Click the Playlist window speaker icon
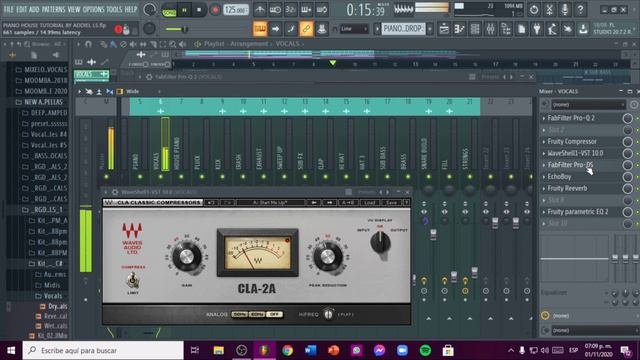This screenshot has width=640, height=360. point(197,44)
